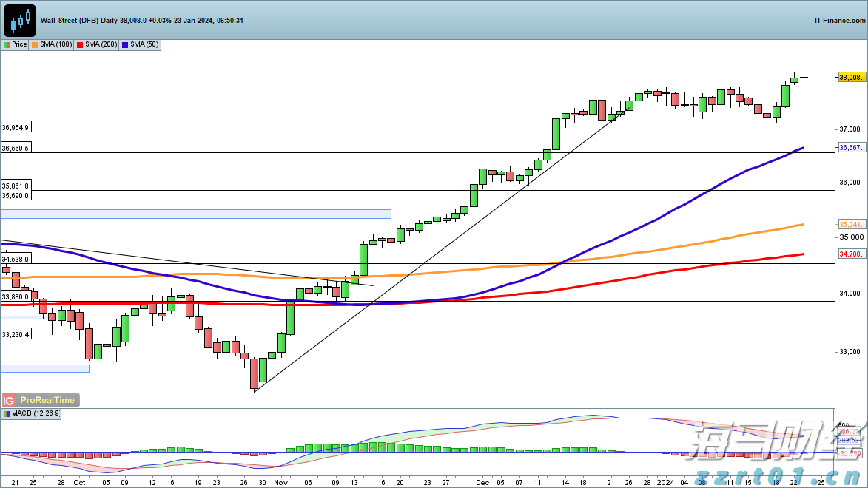Click the MACD indicator icon
Viewport: 868px width, 488px height.
6,414
